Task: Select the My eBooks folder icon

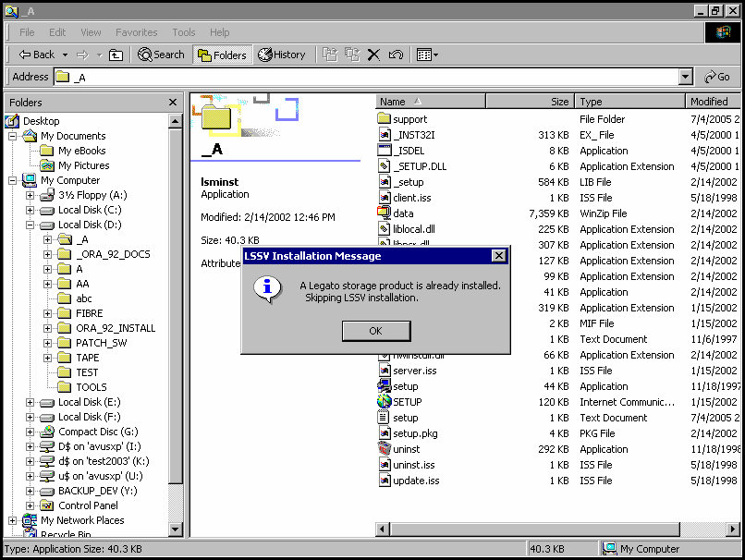Action: coord(47,151)
